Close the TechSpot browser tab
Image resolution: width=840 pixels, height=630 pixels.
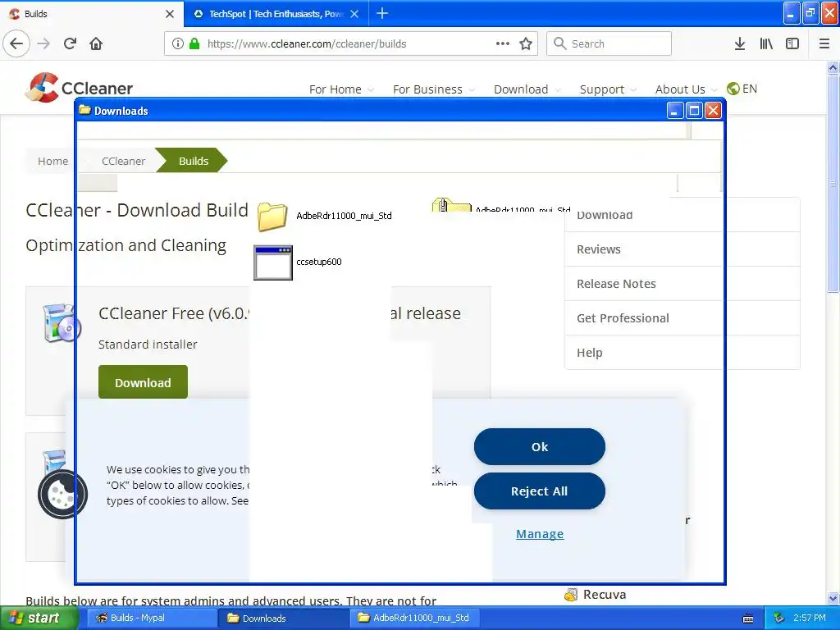(x=354, y=14)
